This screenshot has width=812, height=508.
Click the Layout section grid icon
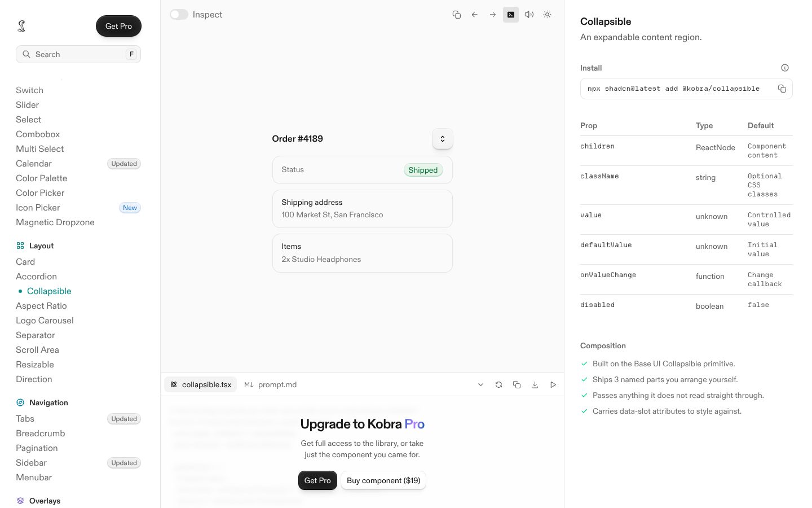pos(20,246)
